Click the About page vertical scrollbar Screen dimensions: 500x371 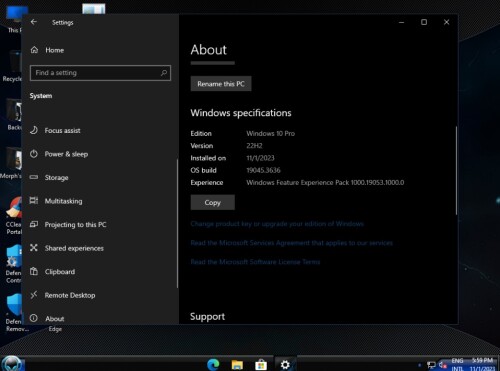(456, 170)
